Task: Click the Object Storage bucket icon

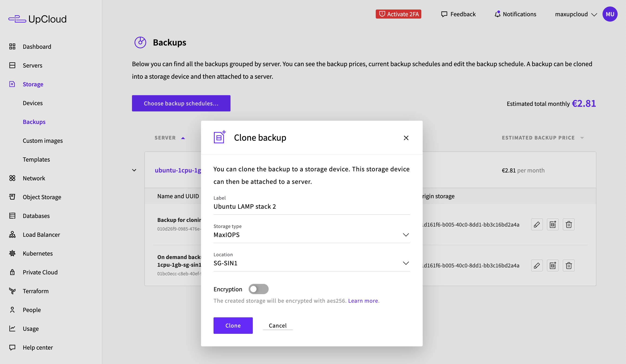Action: pyautogui.click(x=12, y=197)
